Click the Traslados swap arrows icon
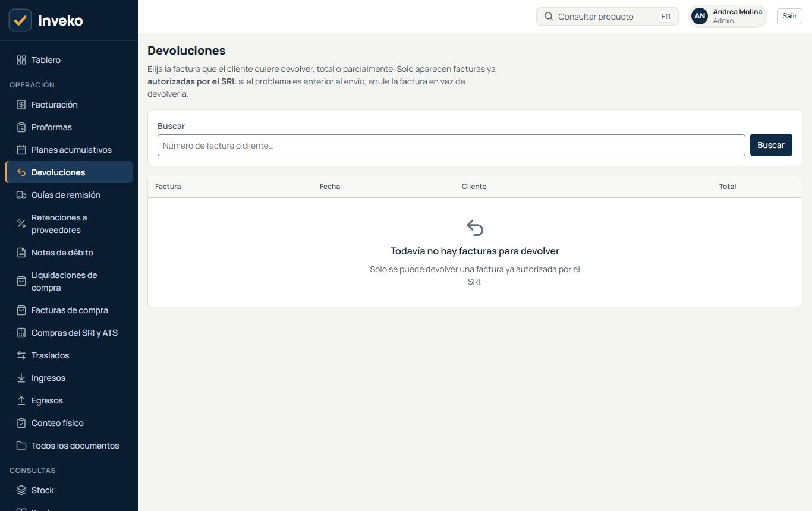 coord(21,355)
